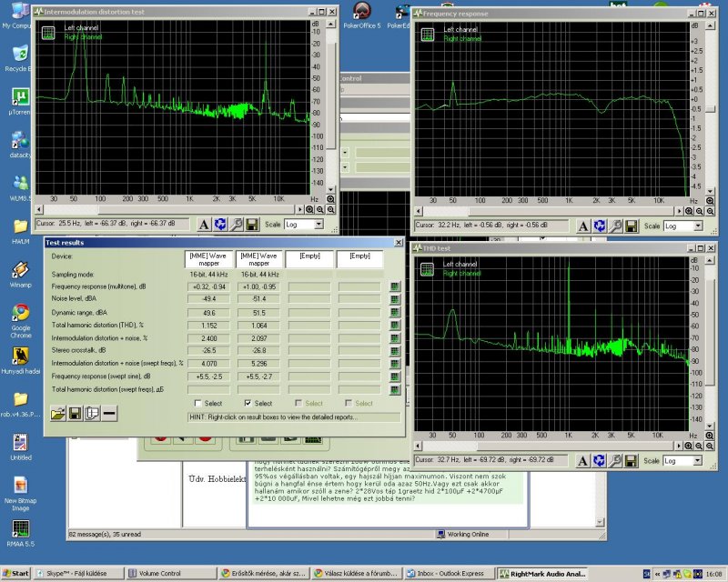Viewport: 728px width, 582px height.
Task: Tick the Select checkbox under first Wave mapper slot
Action: coord(197,403)
